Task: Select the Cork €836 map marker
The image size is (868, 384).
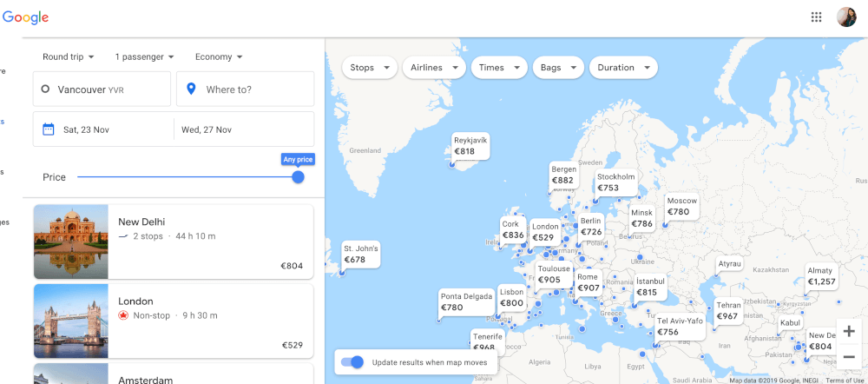Action: pos(513,230)
